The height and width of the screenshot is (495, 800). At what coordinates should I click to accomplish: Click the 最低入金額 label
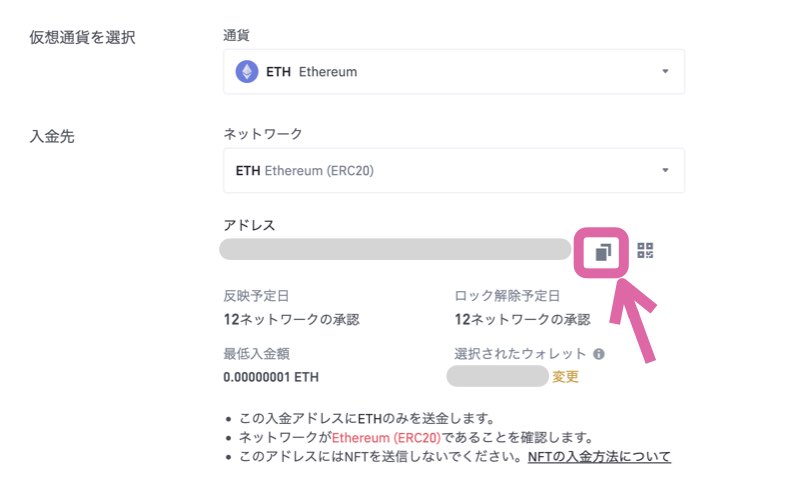pyautogui.click(x=257, y=354)
